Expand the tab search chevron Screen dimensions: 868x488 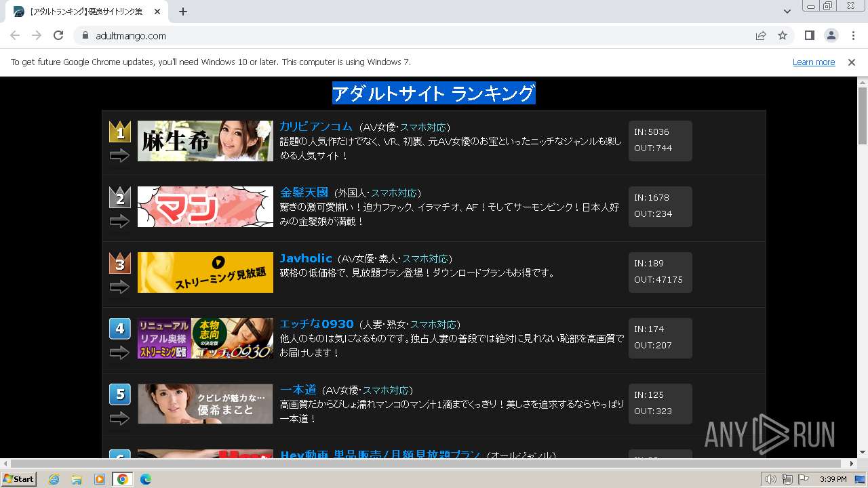point(787,12)
